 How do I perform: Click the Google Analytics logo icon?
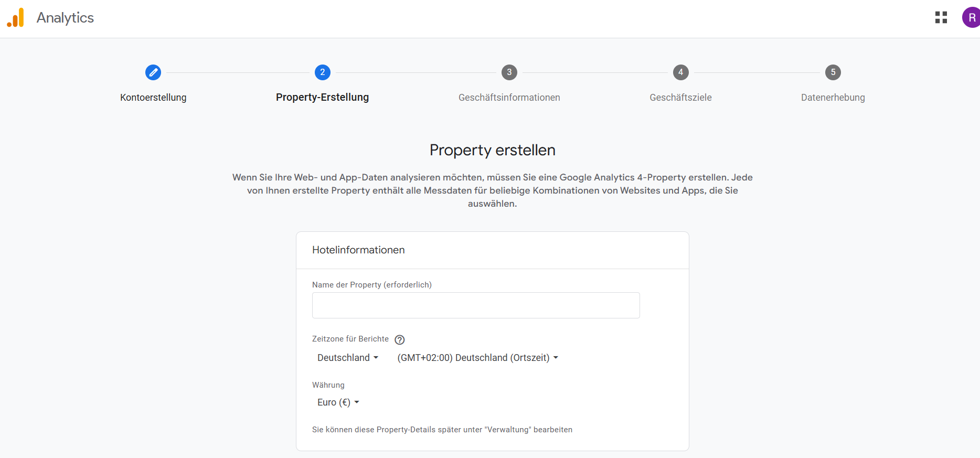pyautogui.click(x=16, y=18)
